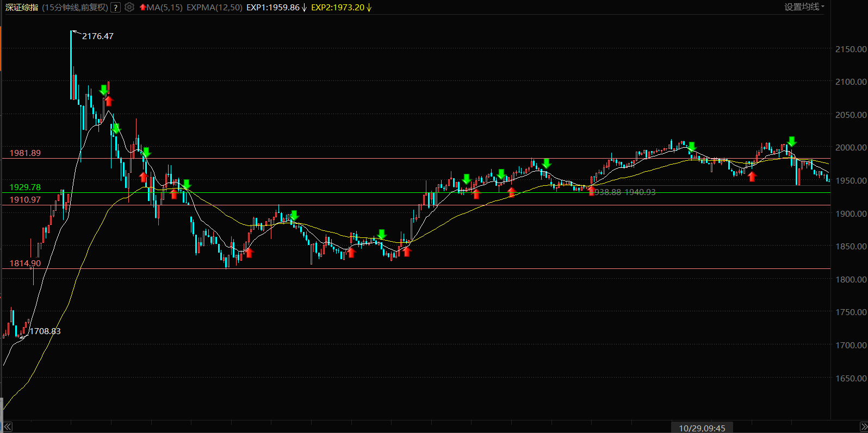The height and width of the screenshot is (433, 868).
Task: Click the 2176.47 high price label
Action: (x=98, y=36)
